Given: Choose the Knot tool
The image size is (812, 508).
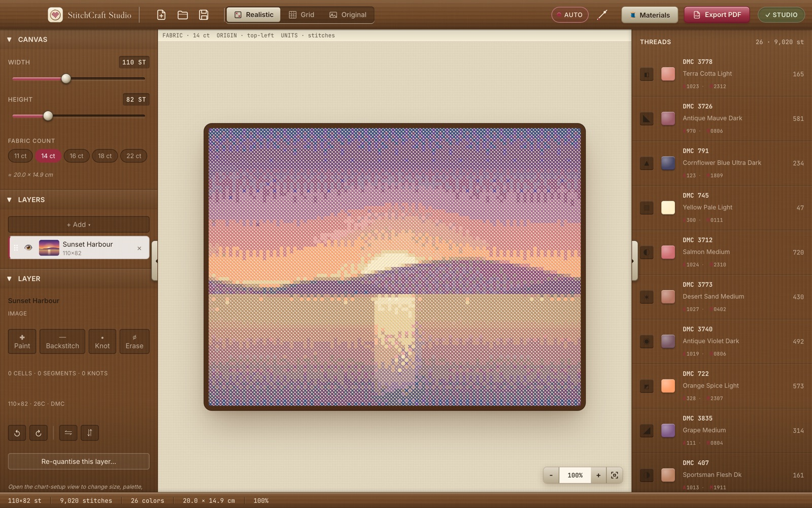Looking at the screenshot, I should point(102,341).
